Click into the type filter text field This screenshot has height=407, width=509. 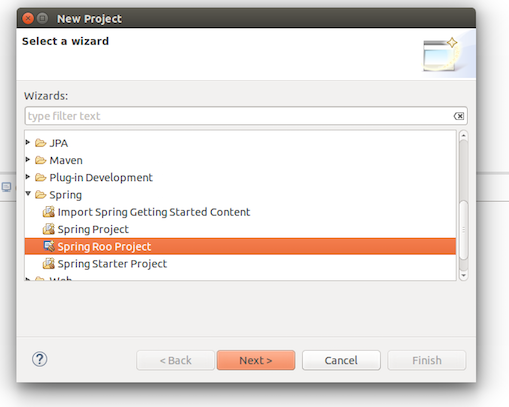pyautogui.click(x=238, y=116)
